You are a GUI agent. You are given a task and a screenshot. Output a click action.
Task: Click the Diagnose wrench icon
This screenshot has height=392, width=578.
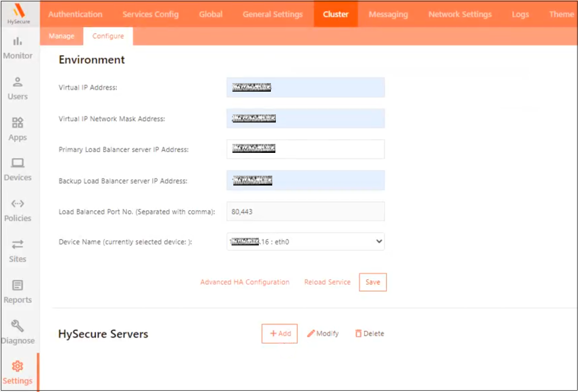tap(18, 326)
